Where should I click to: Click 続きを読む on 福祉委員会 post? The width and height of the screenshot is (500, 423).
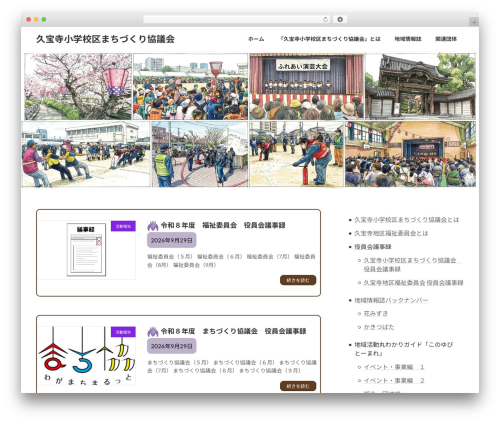point(298,280)
